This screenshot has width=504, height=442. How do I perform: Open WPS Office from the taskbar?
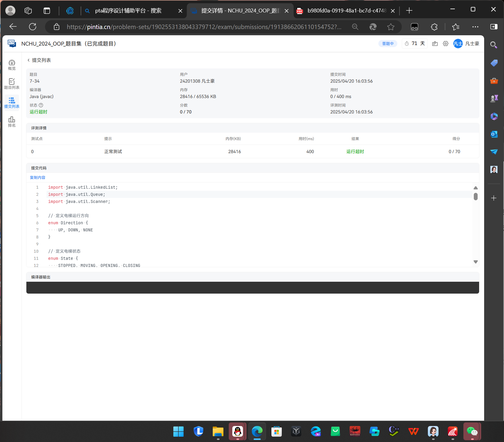tap(414, 431)
